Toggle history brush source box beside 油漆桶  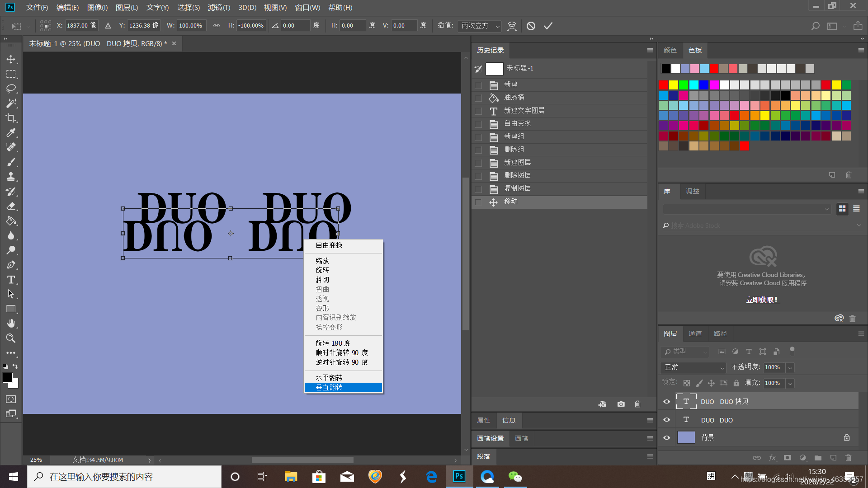478,98
